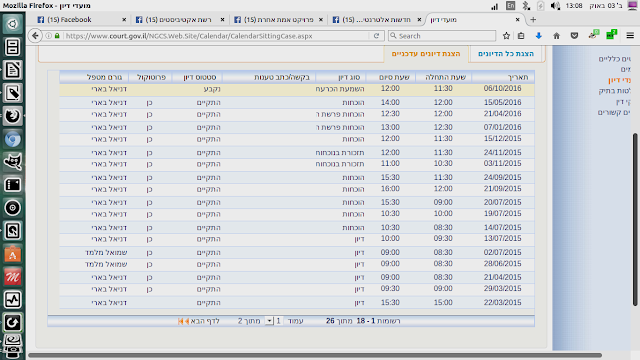This screenshot has width=640, height=360.
Task: Sort by the תאריך column header
Action: coord(518,77)
